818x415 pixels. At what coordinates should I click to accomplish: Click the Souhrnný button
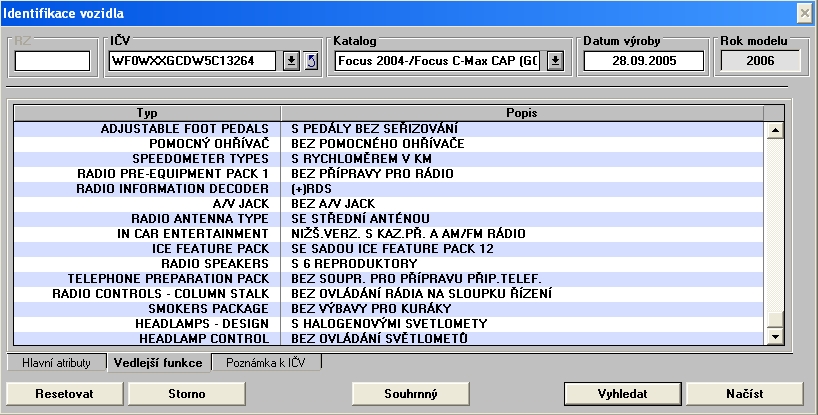pos(410,393)
